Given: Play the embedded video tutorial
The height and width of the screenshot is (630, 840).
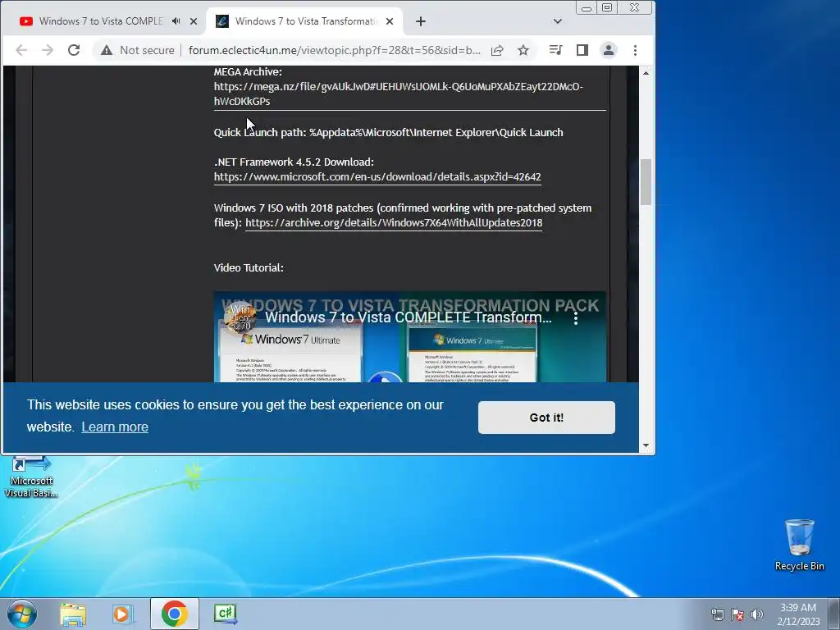Looking at the screenshot, I should tap(385, 376).
